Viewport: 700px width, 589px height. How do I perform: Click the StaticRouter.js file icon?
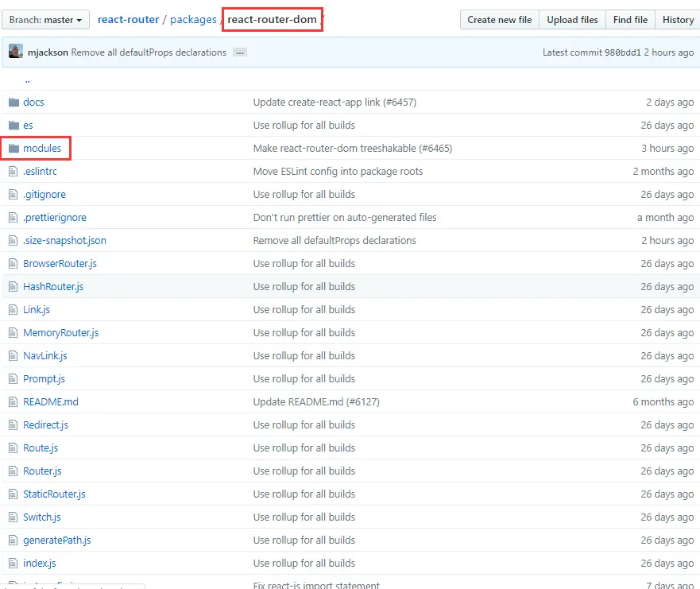pos(14,494)
